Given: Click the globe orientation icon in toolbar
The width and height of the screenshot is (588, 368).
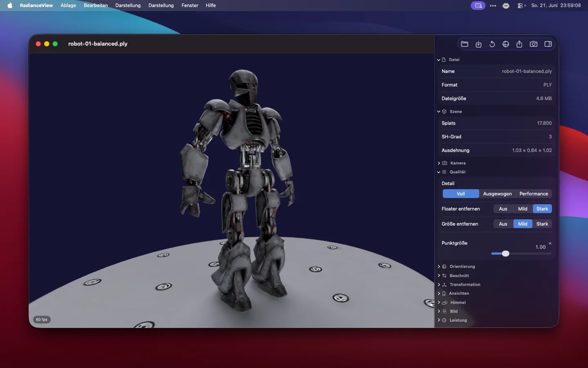Looking at the screenshot, I should point(506,44).
